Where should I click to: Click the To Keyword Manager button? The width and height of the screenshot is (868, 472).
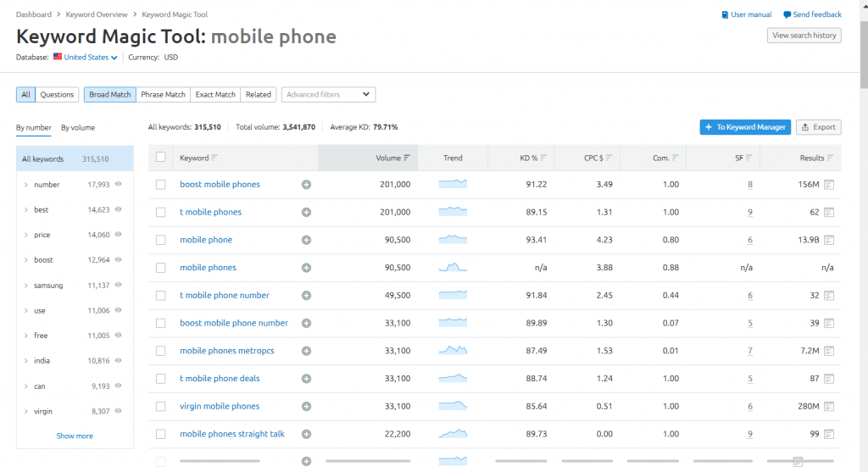(x=745, y=127)
